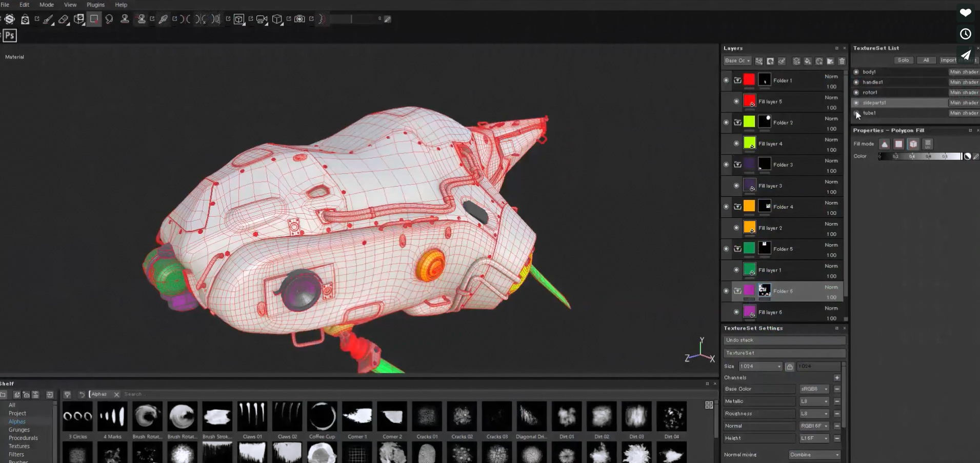Toggle visibility of Fill layer 5
The width and height of the screenshot is (980, 463).
pos(736,101)
